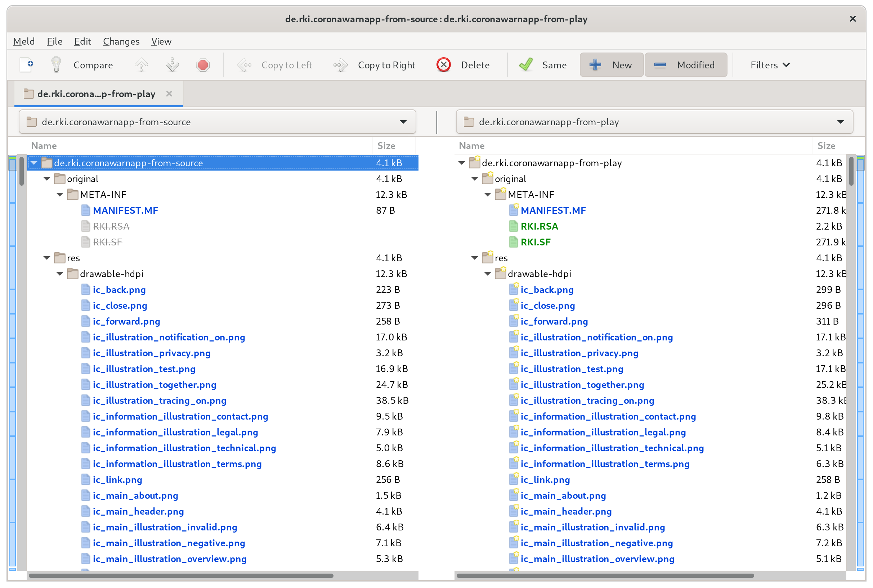Click folder icon in the tab label

click(28, 94)
